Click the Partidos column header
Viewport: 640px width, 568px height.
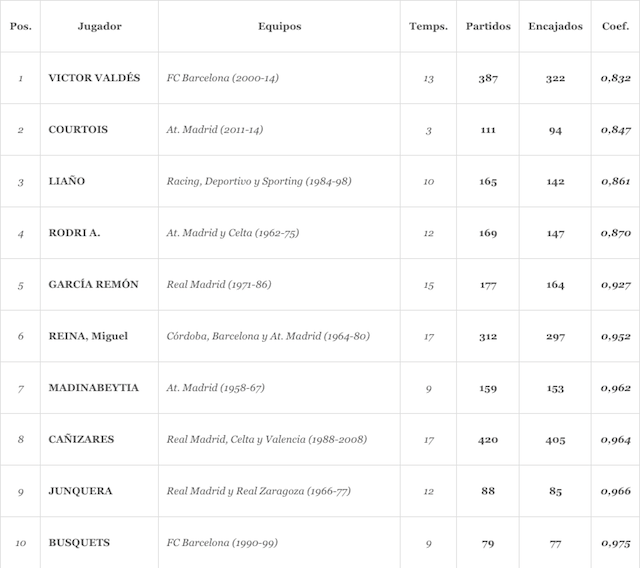488,26
